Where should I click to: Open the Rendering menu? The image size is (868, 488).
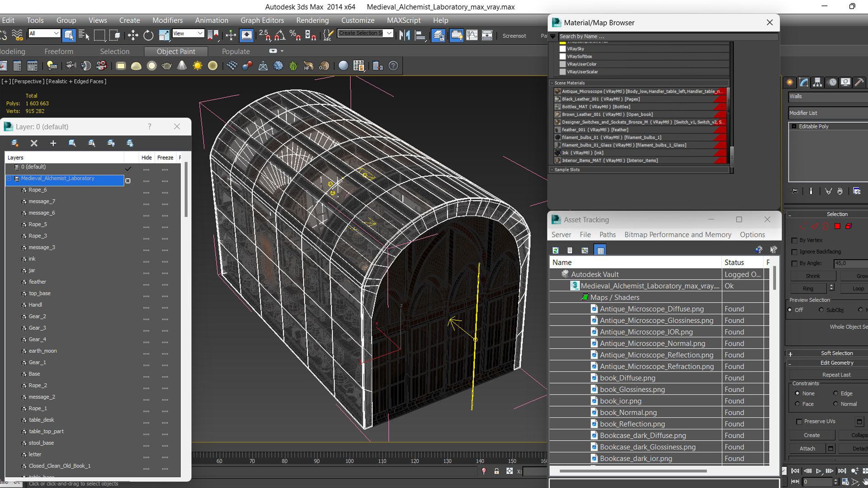(x=312, y=20)
